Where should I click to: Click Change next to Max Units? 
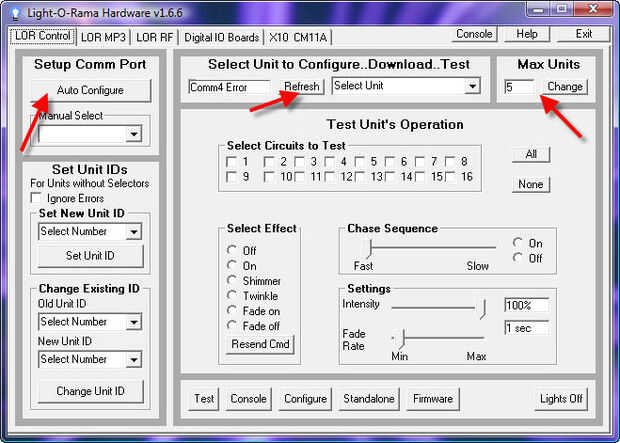point(565,87)
